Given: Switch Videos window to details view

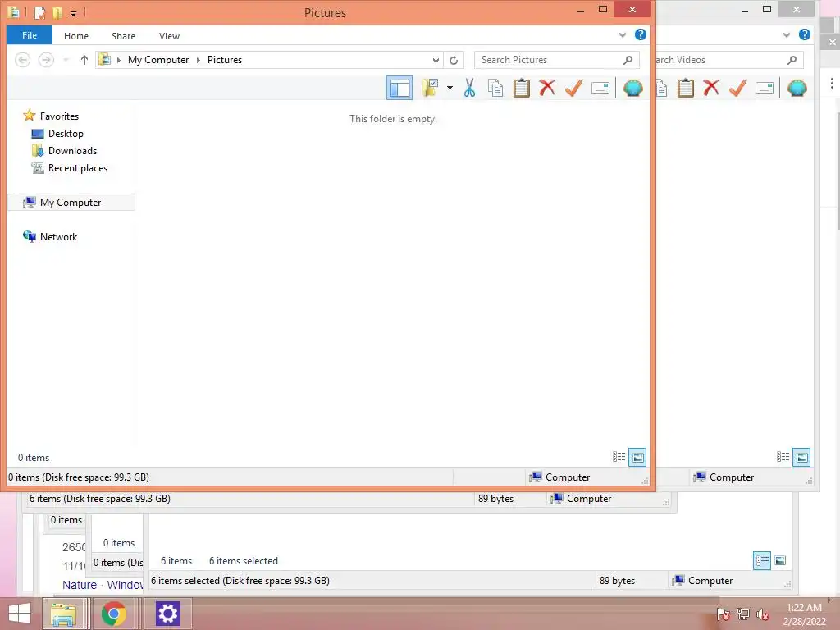Looking at the screenshot, I should pyautogui.click(x=783, y=457).
